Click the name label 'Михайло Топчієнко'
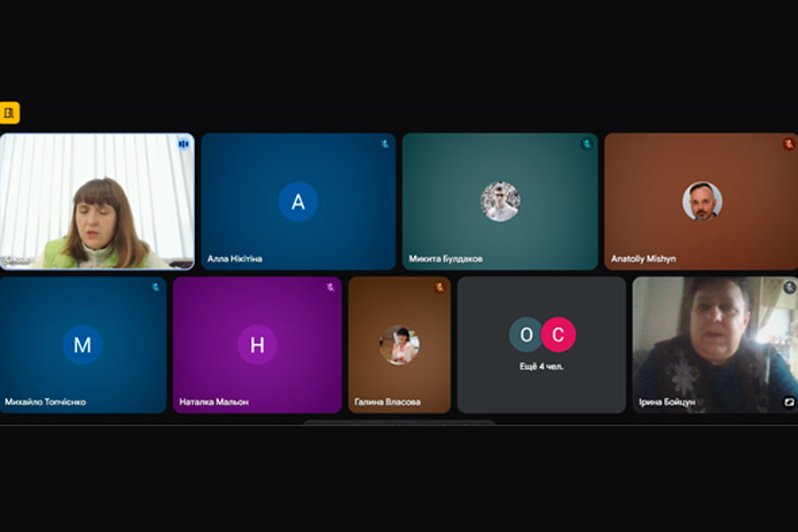This screenshot has width=798, height=532. (x=45, y=402)
